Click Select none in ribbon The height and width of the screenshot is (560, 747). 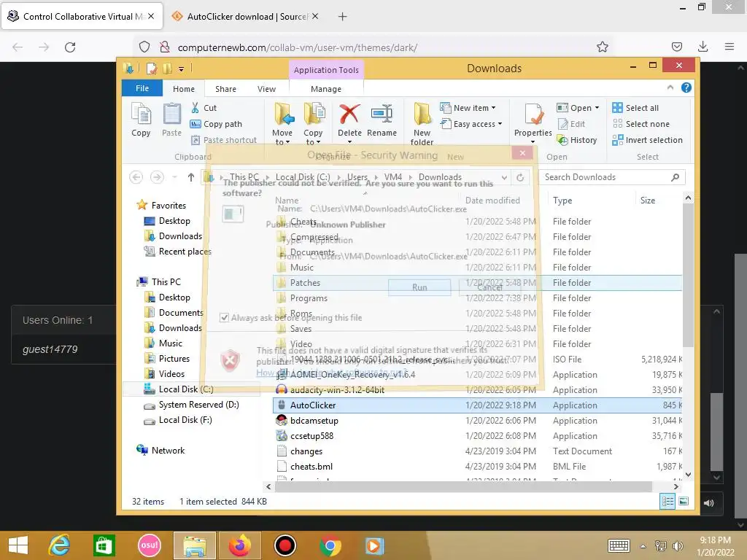coord(641,124)
